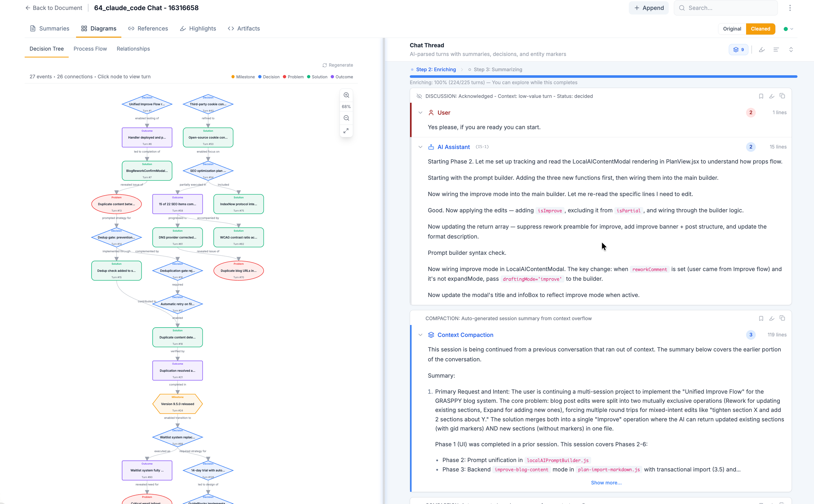
Task: Highlight the DISCUSSION Acknowledged turn
Action: pos(772,96)
